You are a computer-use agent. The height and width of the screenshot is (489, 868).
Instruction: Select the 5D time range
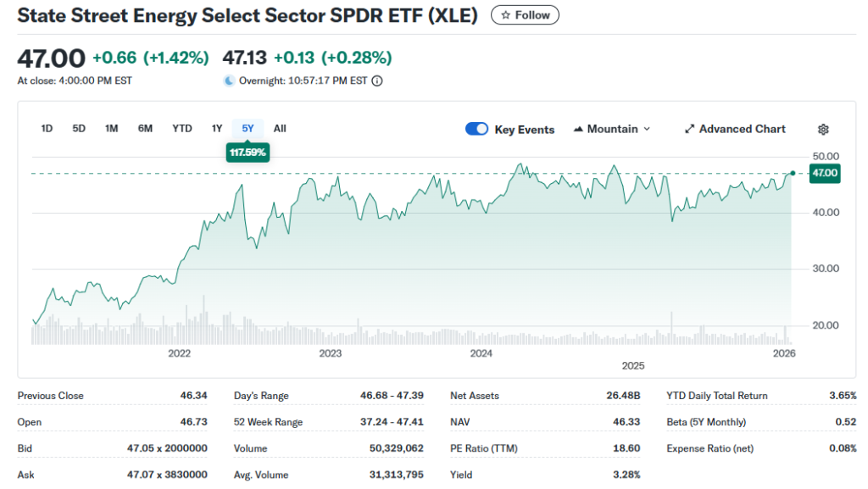point(79,128)
